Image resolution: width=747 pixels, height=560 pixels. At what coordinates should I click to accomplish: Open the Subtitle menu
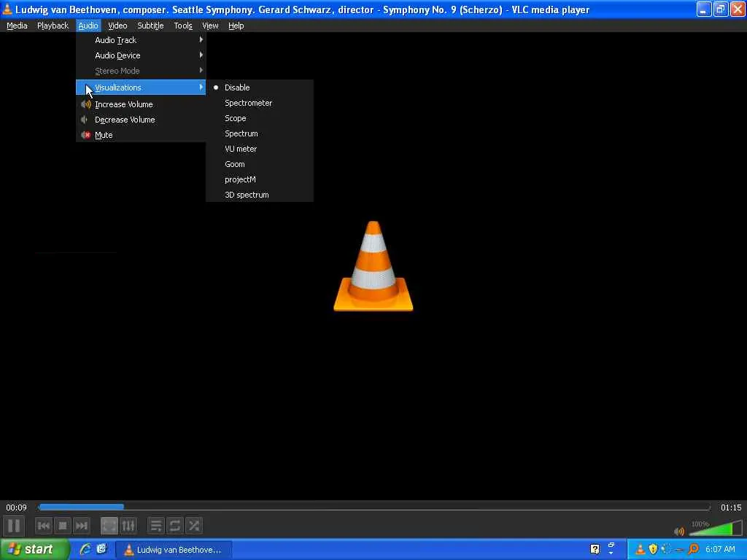(x=150, y=26)
